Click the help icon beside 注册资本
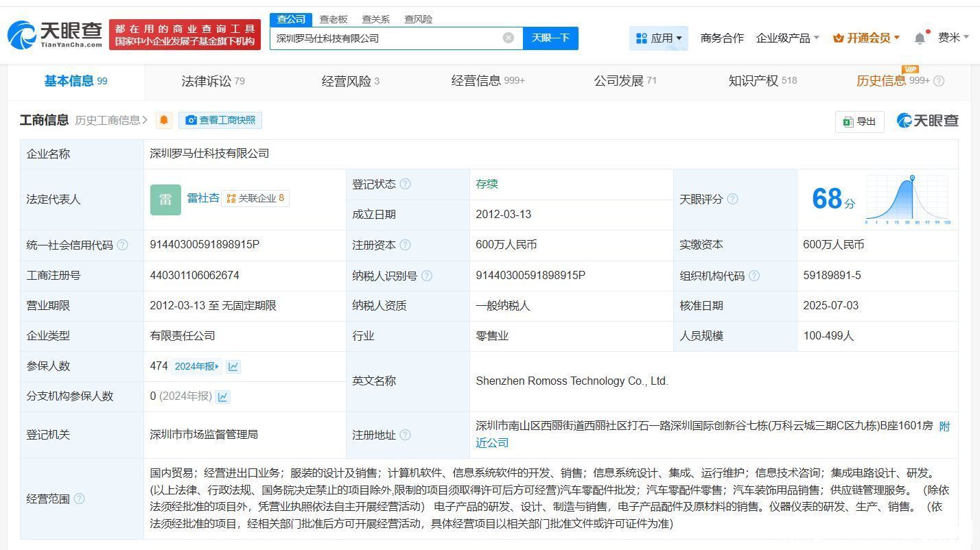The width and height of the screenshot is (980, 550). tap(405, 245)
